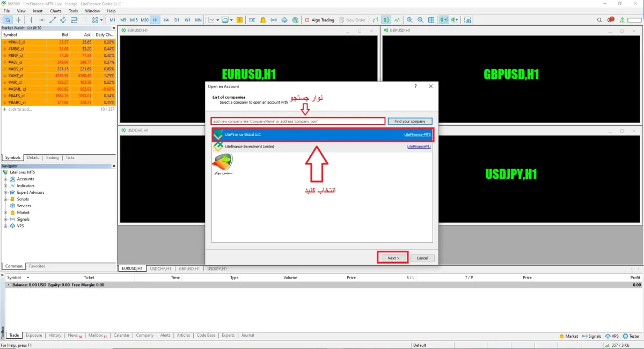Switch to the Details tab in Market Watch
Screen dimensions: 644x349
coord(33,158)
